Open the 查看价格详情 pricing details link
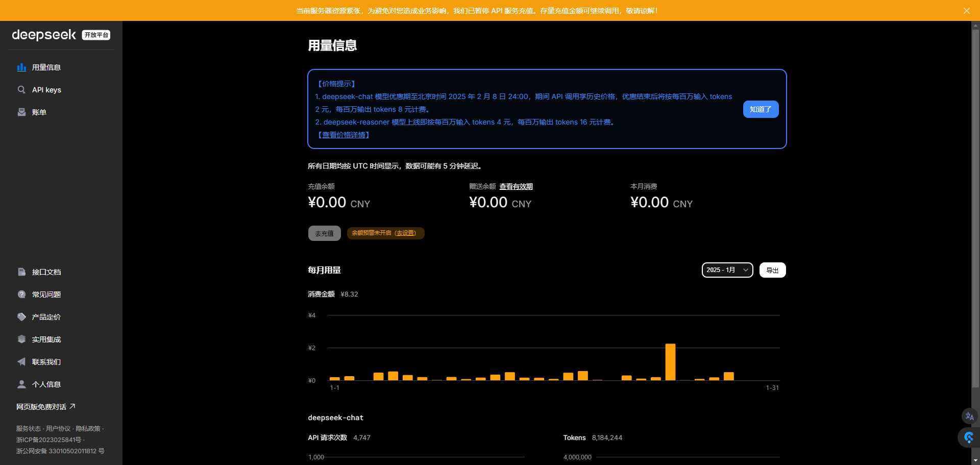This screenshot has height=465, width=980. (x=344, y=135)
